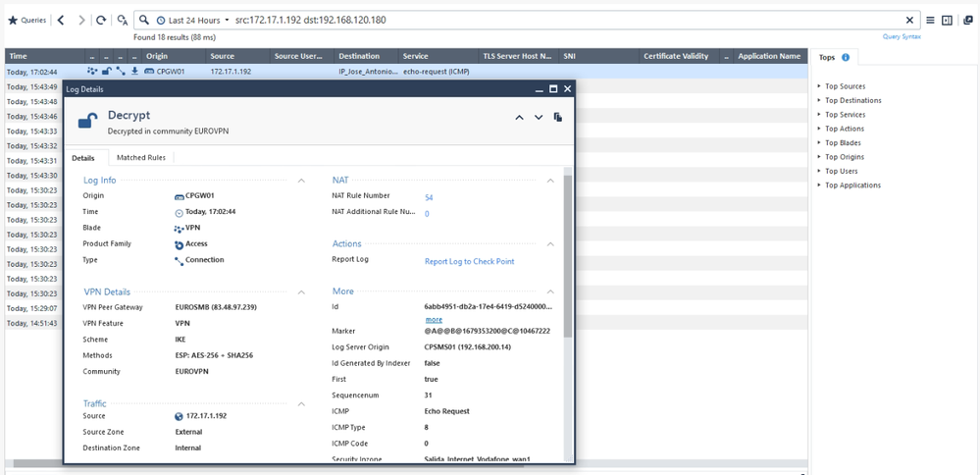
Task: Collapse the Traffic section
Action: tap(301, 403)
